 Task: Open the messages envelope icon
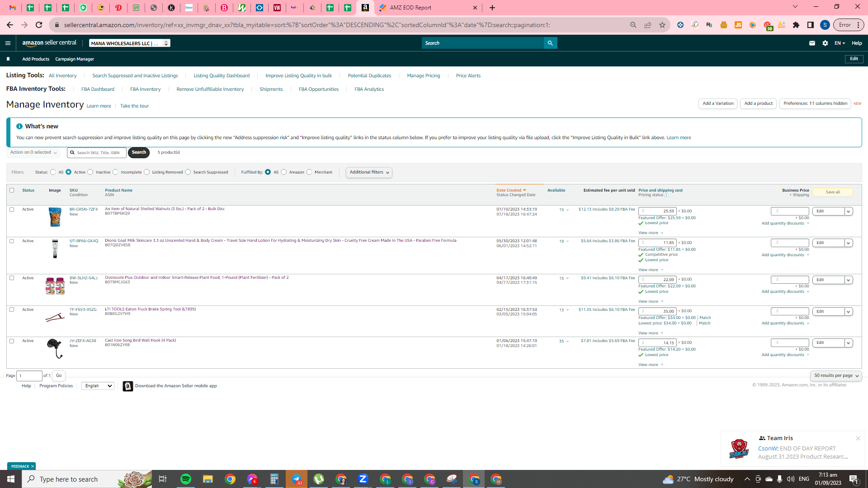[812, 43]
